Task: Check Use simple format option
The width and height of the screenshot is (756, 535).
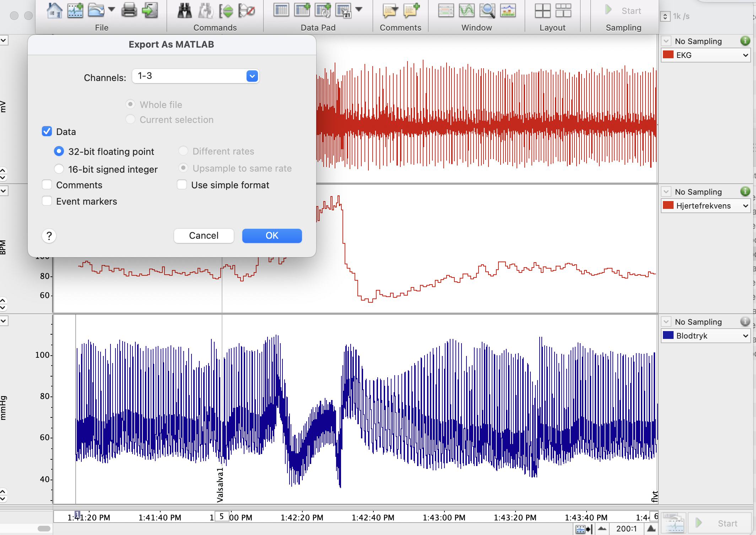Action: click(x=182, y=185)
